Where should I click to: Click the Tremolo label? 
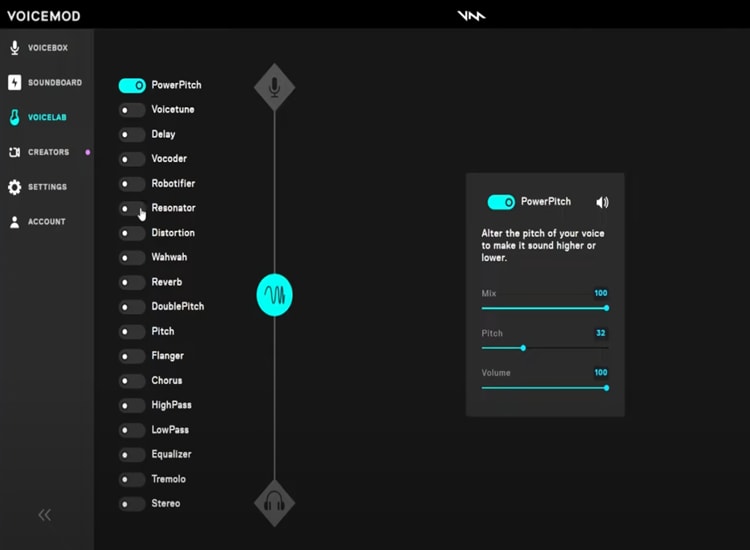click(x=168, y=479)
